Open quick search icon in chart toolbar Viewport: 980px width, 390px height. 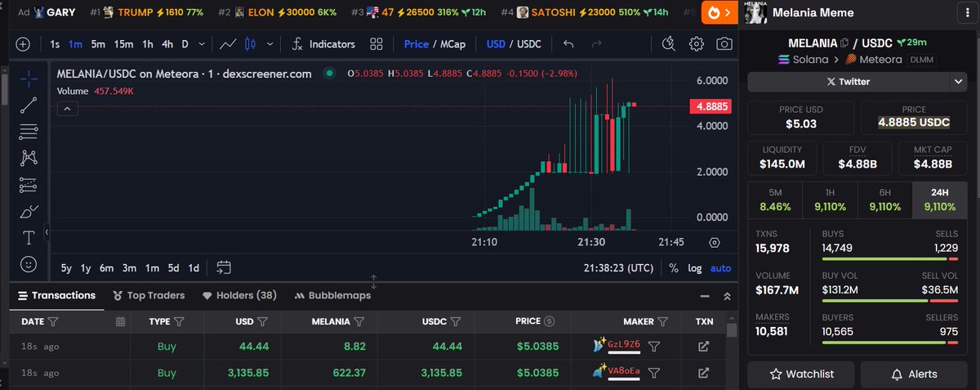coord(669,44)
